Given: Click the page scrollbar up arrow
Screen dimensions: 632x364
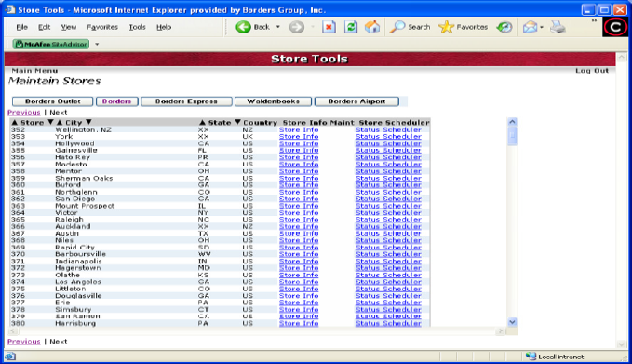Looking at the screenshot, I should click(621, 58).
